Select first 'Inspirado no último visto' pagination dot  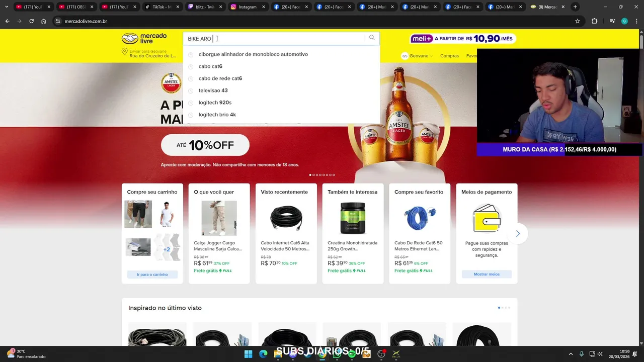point(499,308)
